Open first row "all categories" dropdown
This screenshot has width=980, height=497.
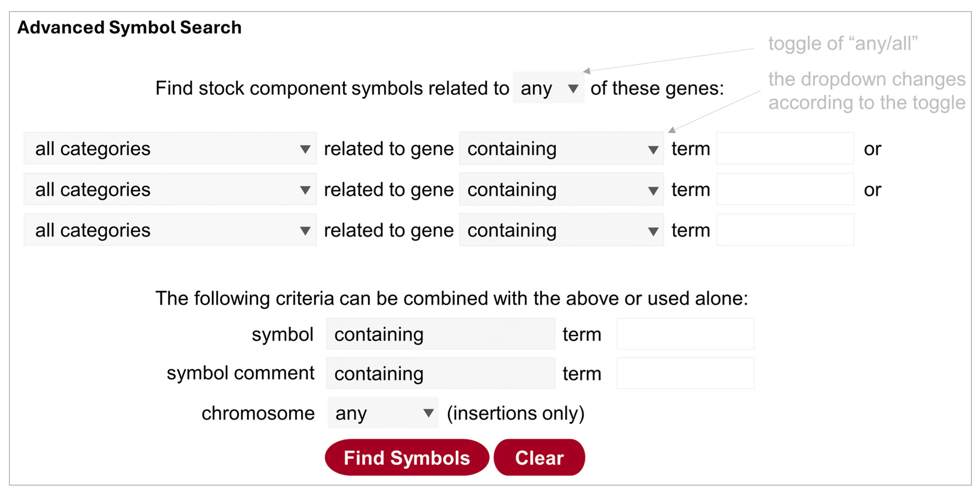point(170,149)
